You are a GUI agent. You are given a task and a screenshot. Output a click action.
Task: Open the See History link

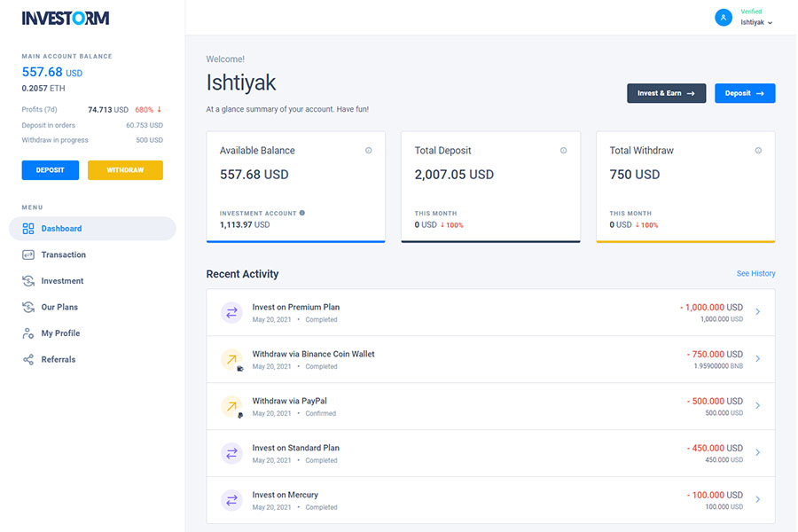point(755,274)
